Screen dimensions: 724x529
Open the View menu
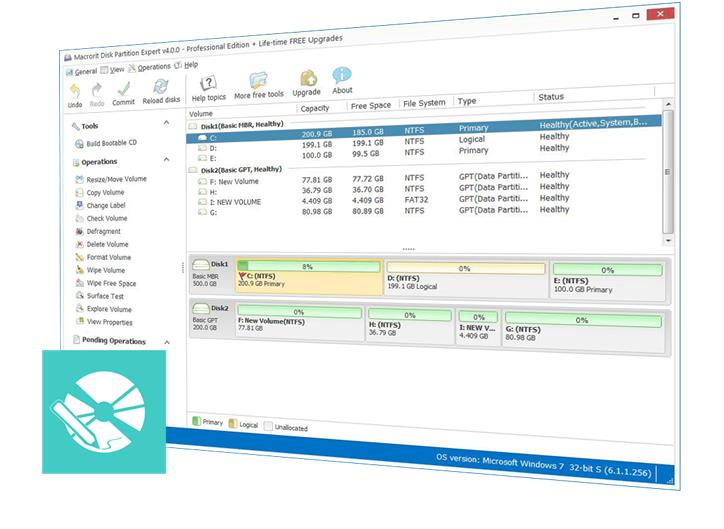point(113,70)
